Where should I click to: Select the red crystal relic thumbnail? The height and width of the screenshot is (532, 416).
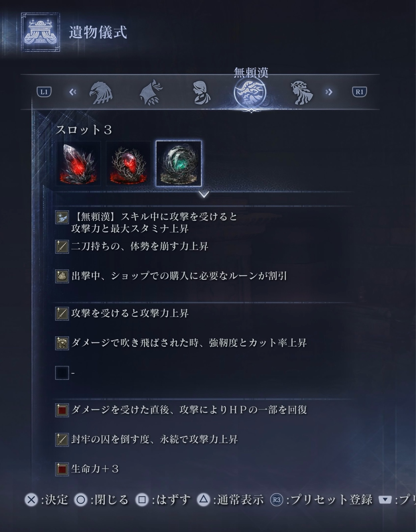click(78, 164)
